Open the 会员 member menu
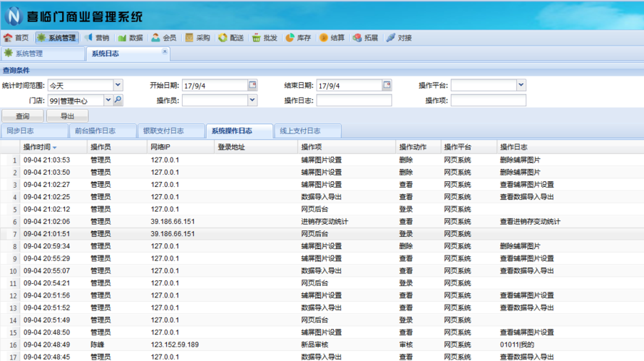The width and height of the screenshot is (644, 361). pos(164,38)
